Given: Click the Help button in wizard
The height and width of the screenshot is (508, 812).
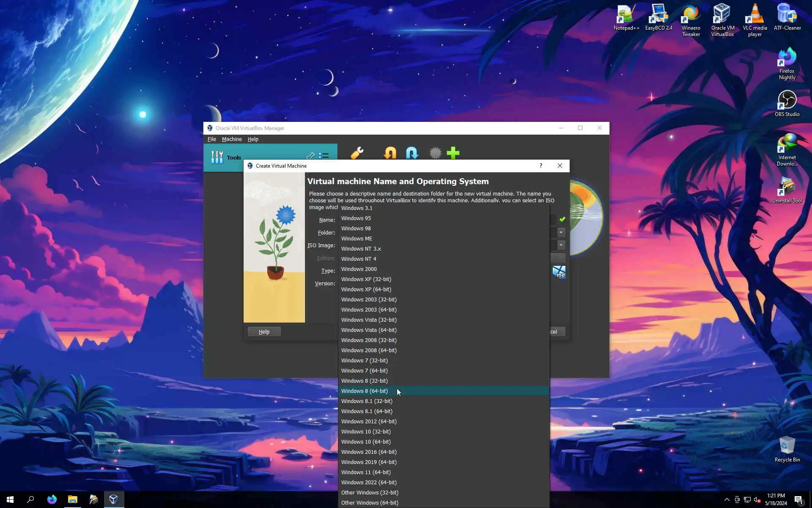Looking at the screenshot, I should pyautogui.click(x=264, y=331).
